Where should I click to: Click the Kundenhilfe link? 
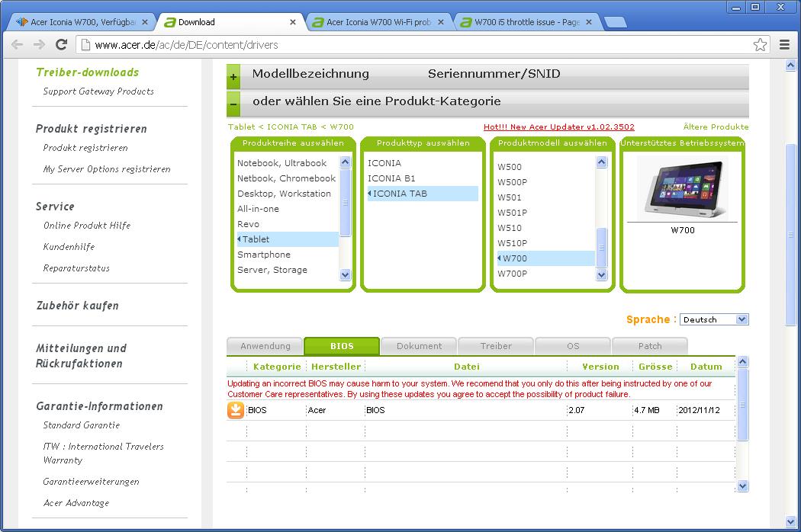(69, 247)
